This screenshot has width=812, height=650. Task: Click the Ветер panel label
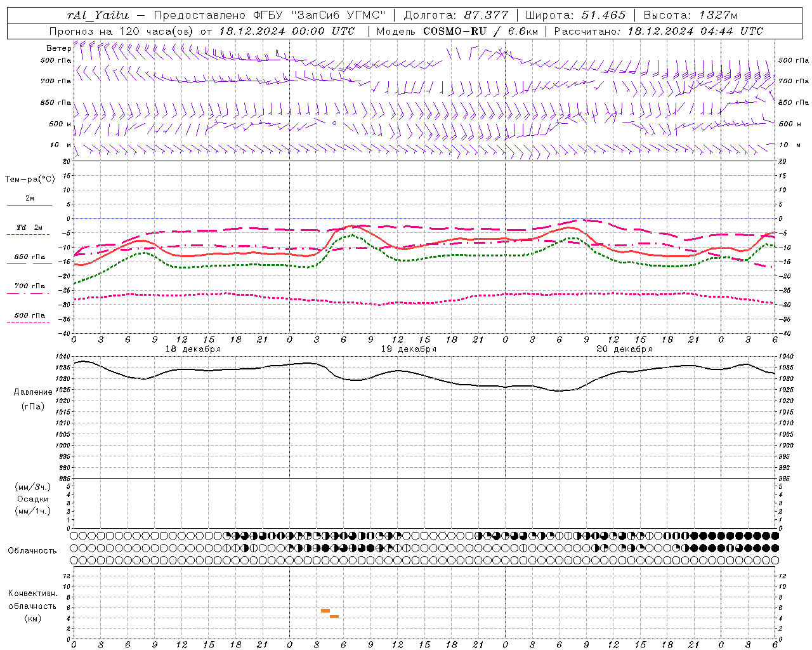point(58,48)
